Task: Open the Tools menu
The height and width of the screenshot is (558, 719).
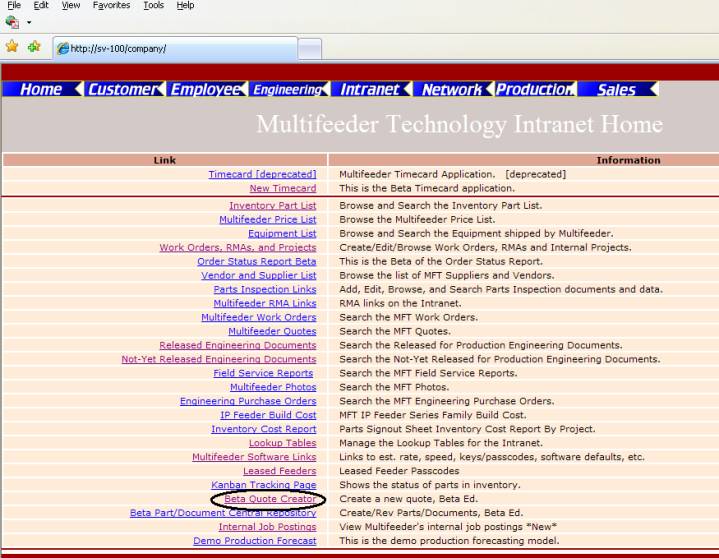Action: pyautogui.click(x=153, y=6)
